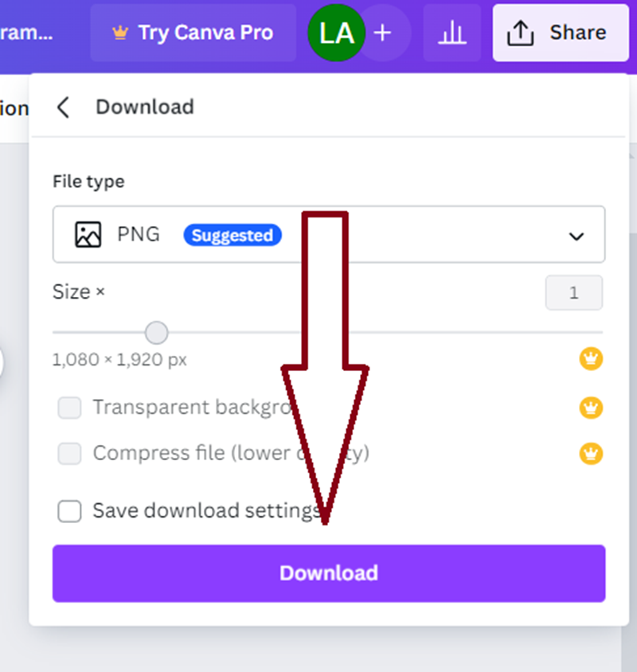Click the LA profile avatar
This screenshot has height=672, width=637.
tap(336, 33)
